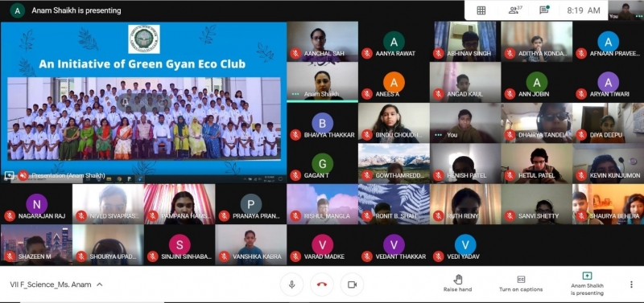Toggle the microphone on or off
Image resolution: width=644 pixels, height=303 pixels.
292,285
